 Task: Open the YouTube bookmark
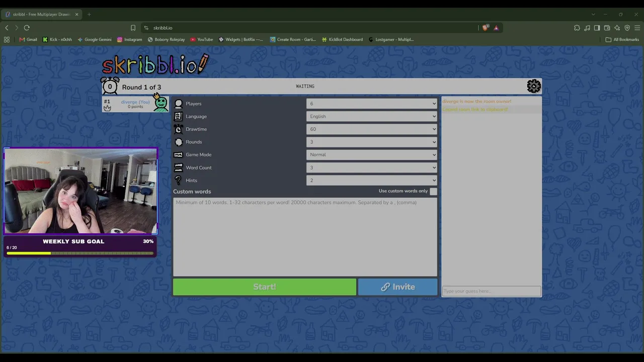[202, 39]
